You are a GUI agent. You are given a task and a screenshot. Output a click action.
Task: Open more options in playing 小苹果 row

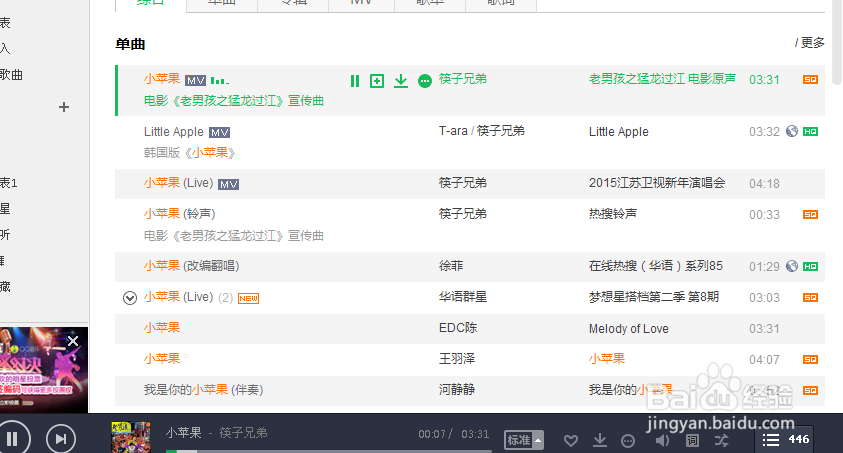point(425,81)
